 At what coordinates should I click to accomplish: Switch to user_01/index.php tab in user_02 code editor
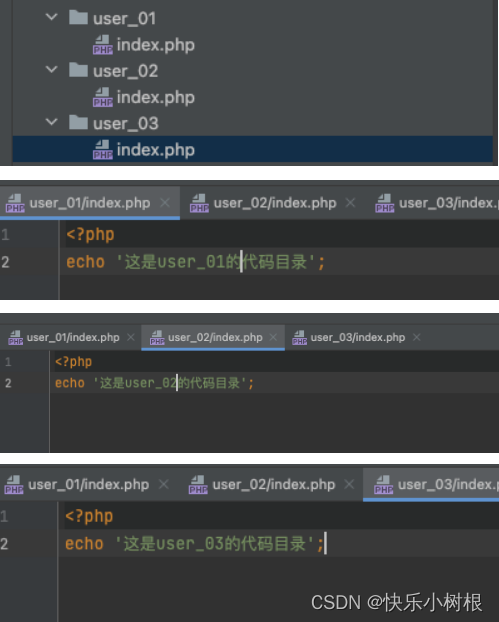point(73,337)
